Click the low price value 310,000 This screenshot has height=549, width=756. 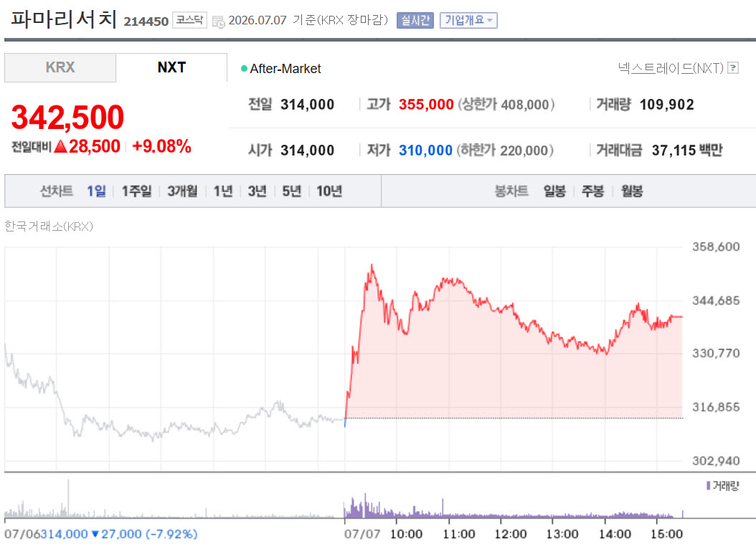tap(425, 151)
